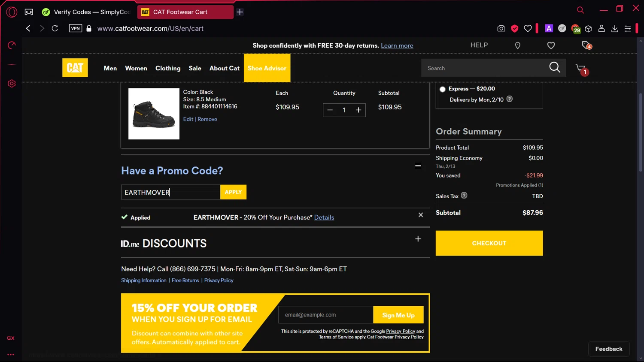Open a new browser tab
The image size is (644, 362).
click(x=240, y=12)
